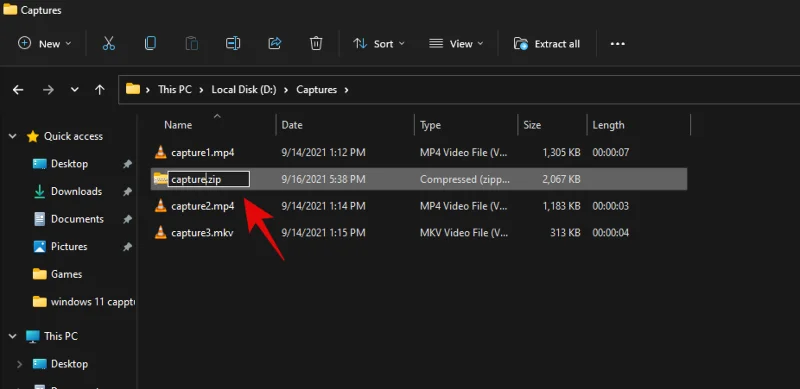Click the Delete trash icon
Viewport: 800px width, 389px height.
click(x=316, y=44)
